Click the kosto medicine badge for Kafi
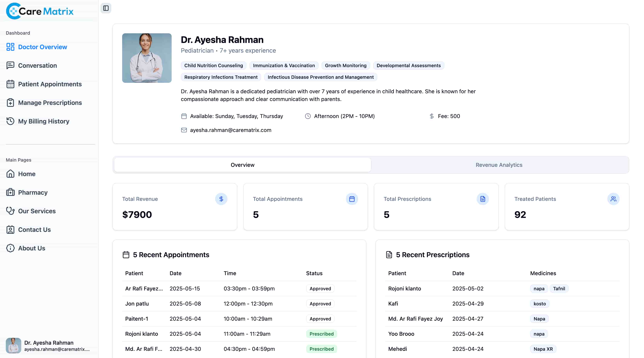The width and height of the screenshot is (644, 358). pos(539,304)
